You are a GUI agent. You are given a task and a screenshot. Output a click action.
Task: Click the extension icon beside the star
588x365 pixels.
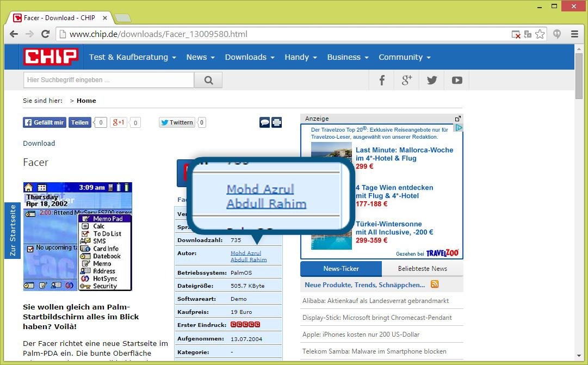click(x=557, y=34)
